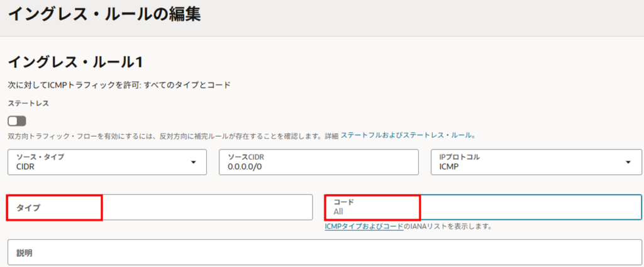
Task: Focus the コード input field
Action: point(482,207)
